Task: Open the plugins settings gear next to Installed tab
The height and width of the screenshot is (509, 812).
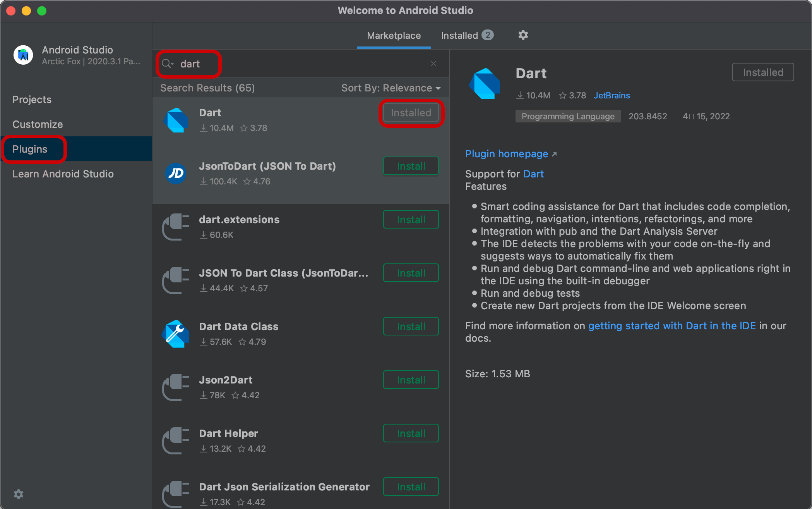Action: pyautogui.click(x=523, y=35)
